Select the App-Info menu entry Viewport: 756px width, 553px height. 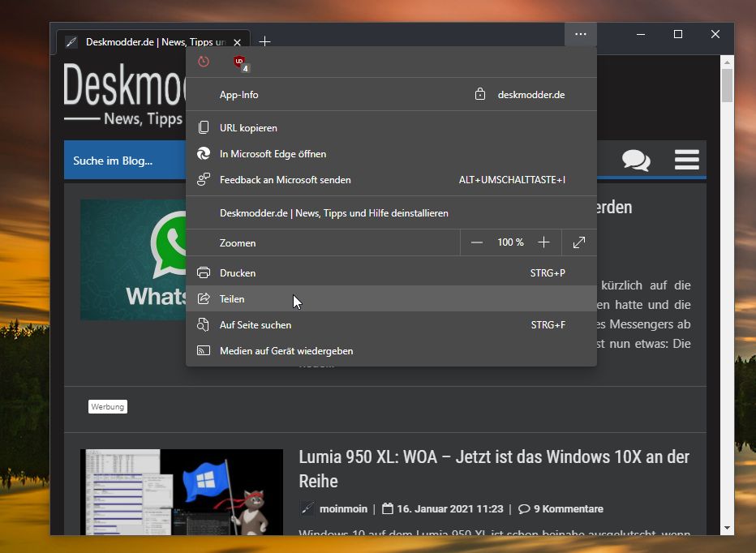pyautogui.click(x=391, y=95)
